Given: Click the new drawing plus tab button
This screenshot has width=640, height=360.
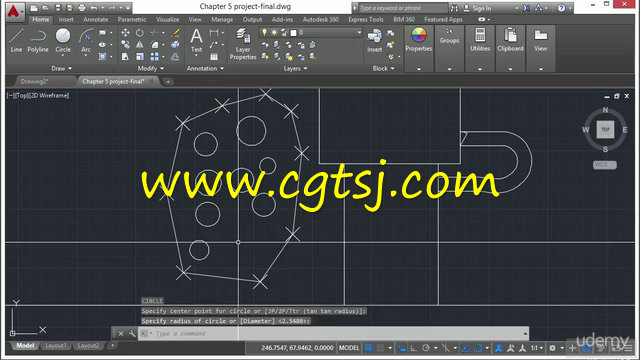Looking at the screenshot, I should (x=168, y=82).
